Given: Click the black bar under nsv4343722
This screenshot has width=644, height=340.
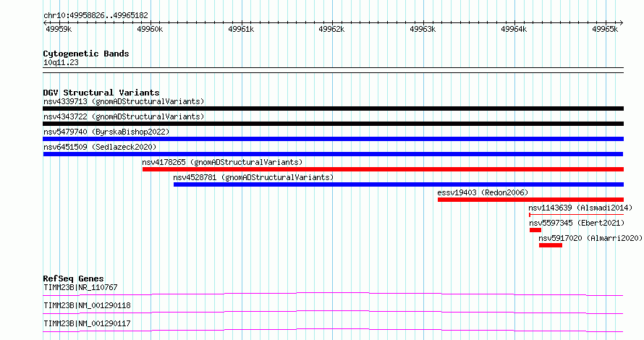Looking at the screenshot, I should coord(333,124).
